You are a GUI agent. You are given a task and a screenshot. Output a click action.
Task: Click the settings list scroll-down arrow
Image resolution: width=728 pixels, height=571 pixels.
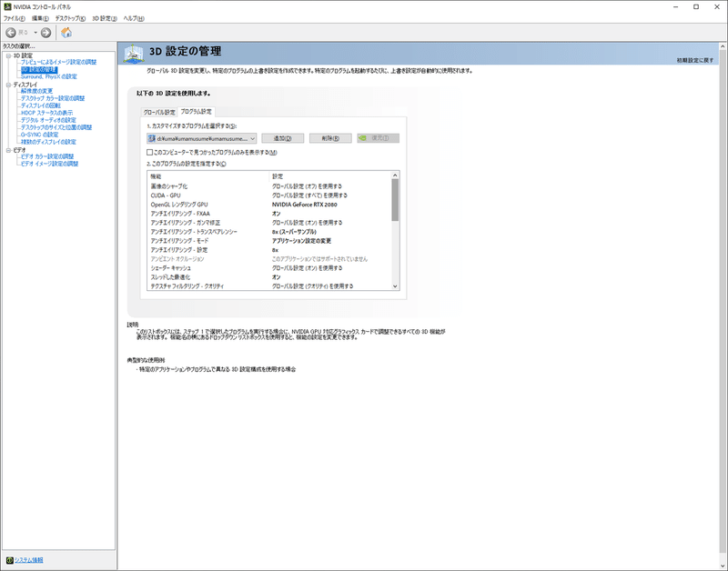pyautogui.click(x=395, y=286)
